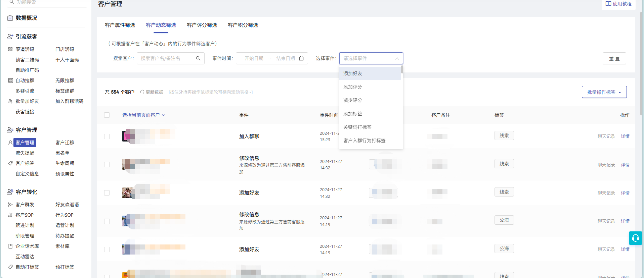Collapse the 请选择事件 dropdown arrow
Screen dimensions: 644x278
[397, 58]
